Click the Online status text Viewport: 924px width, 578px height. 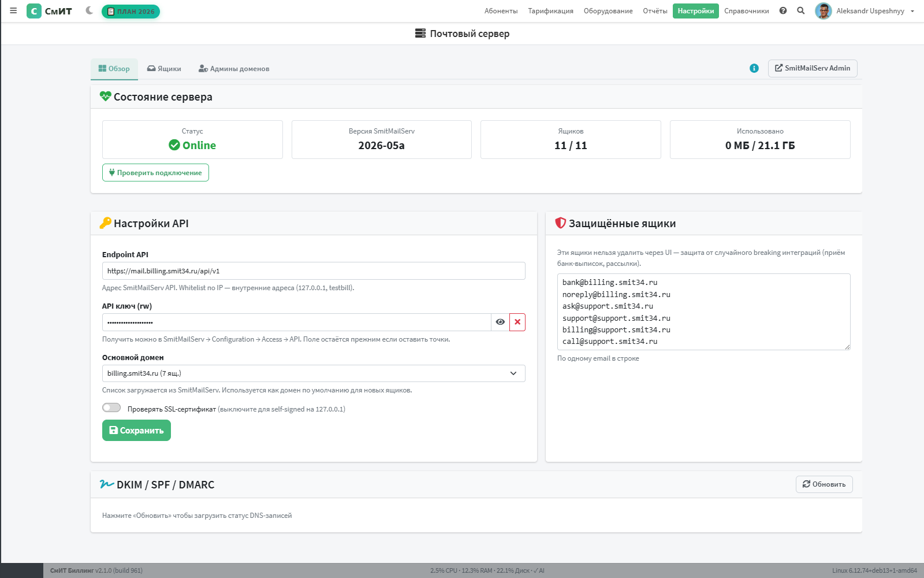(199, 146)
